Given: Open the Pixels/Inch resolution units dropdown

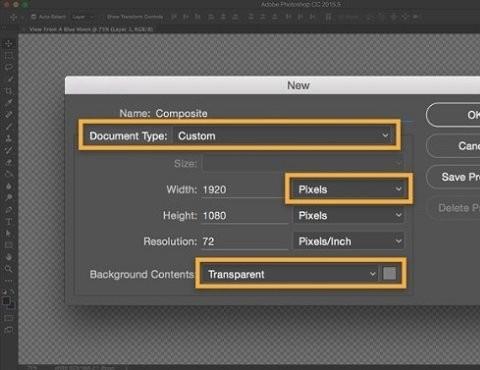Looking at the screenshot, I should point(349,241).
